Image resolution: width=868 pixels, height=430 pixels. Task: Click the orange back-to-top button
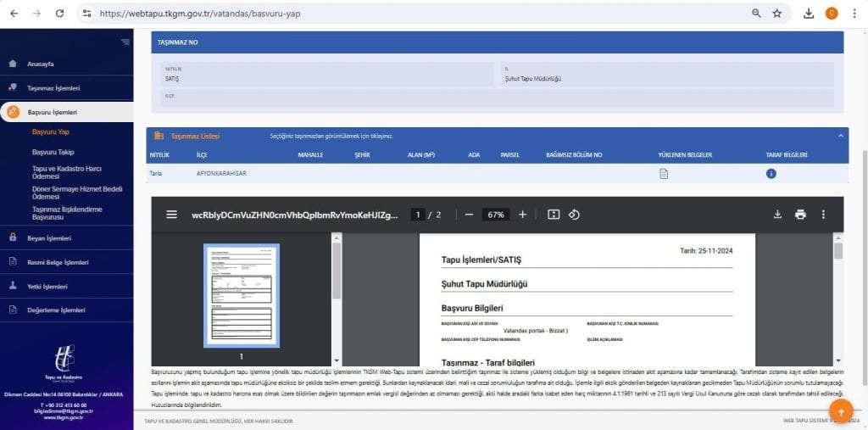point(840,411)
